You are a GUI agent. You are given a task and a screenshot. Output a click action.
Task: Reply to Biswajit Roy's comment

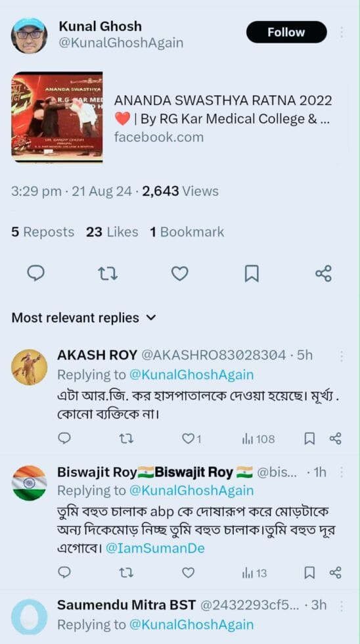[x=64, y=572]
